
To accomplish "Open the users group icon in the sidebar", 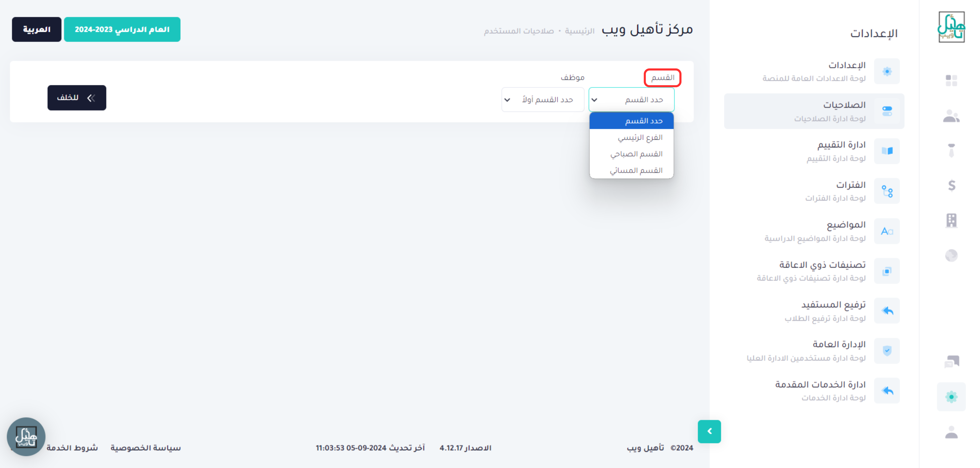I will click(x=951, y=116).
